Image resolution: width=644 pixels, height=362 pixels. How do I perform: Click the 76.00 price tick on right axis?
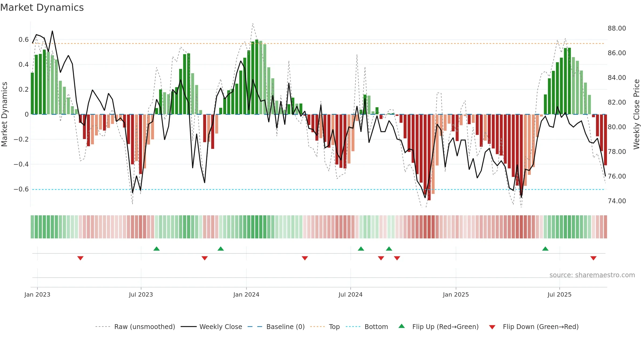click(x=617, y=176)
